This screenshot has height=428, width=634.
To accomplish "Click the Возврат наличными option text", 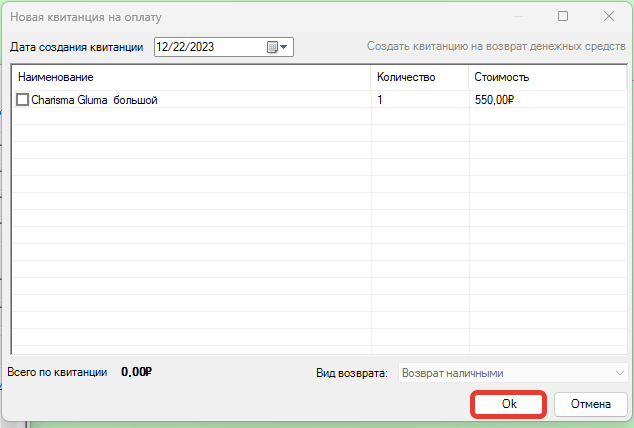I will (x=452, y=373).
